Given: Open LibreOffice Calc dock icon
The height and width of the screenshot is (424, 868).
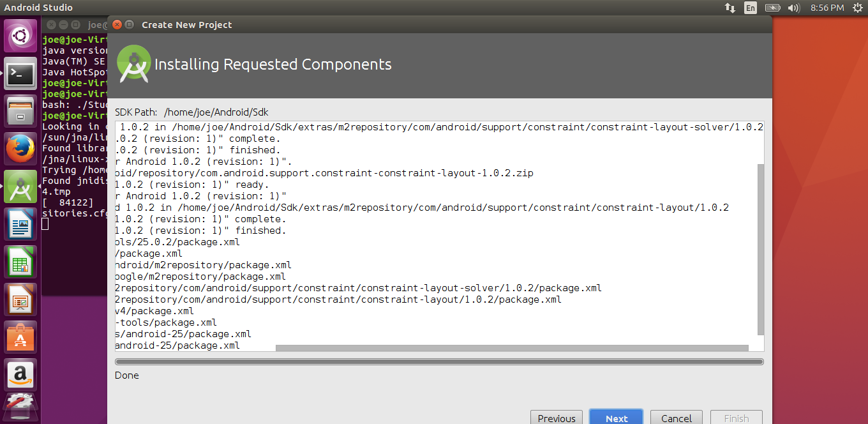Looking at the screenshot, I should (21, 262).
